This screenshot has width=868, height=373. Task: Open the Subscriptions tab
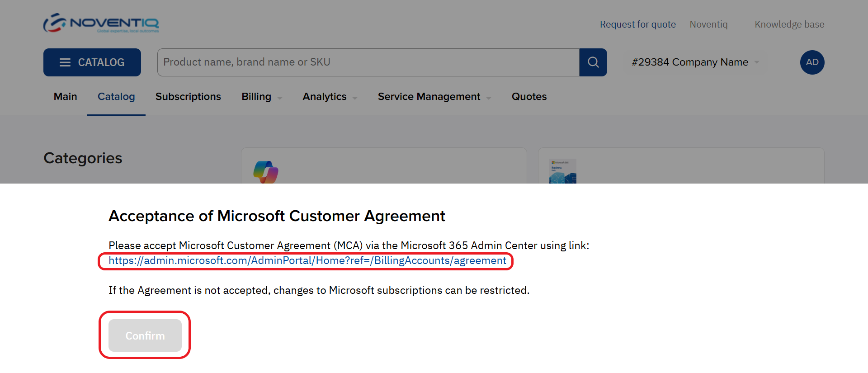click(x=188, y=97)
